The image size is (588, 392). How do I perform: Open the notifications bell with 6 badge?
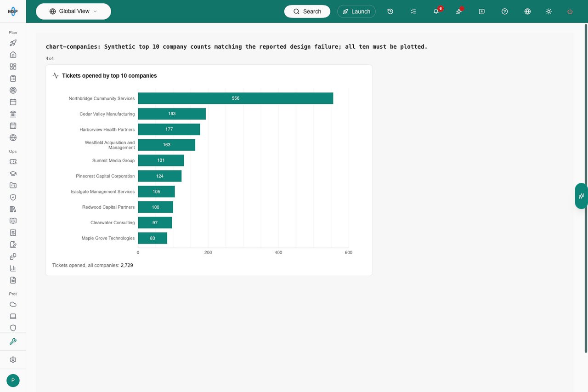pos(436,11)
